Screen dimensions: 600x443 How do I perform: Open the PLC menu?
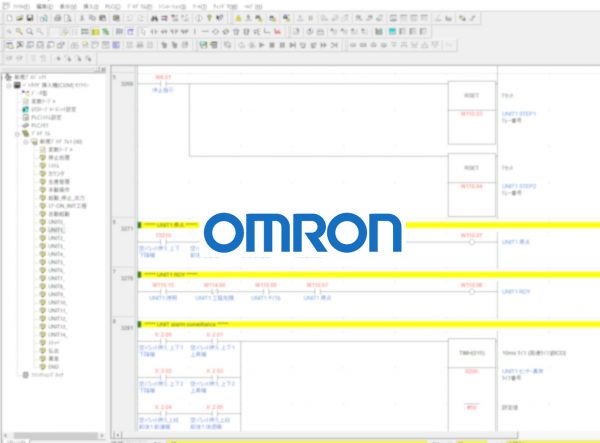[x=113, y=7]
